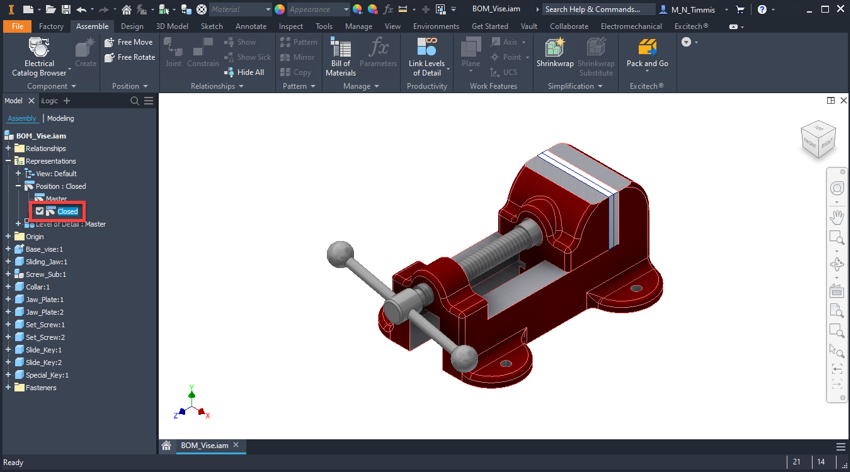Launch the Shrinkwrap tool

coord(555,57)
